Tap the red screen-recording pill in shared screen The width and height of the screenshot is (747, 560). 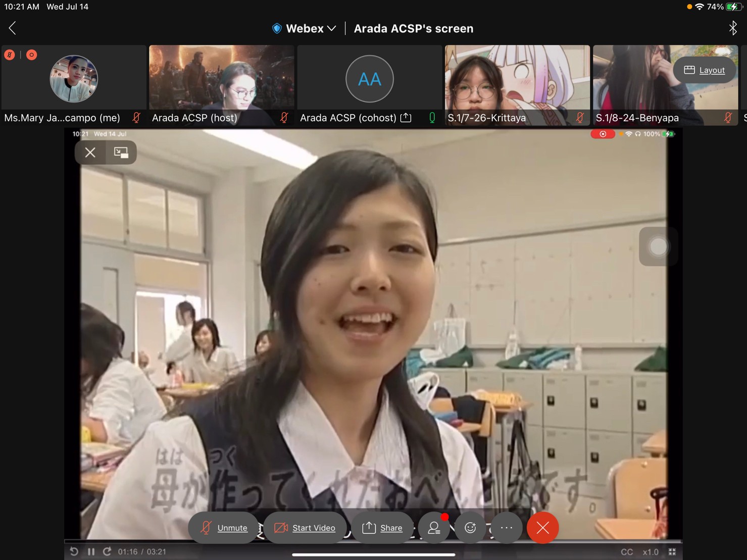[603, 134]
